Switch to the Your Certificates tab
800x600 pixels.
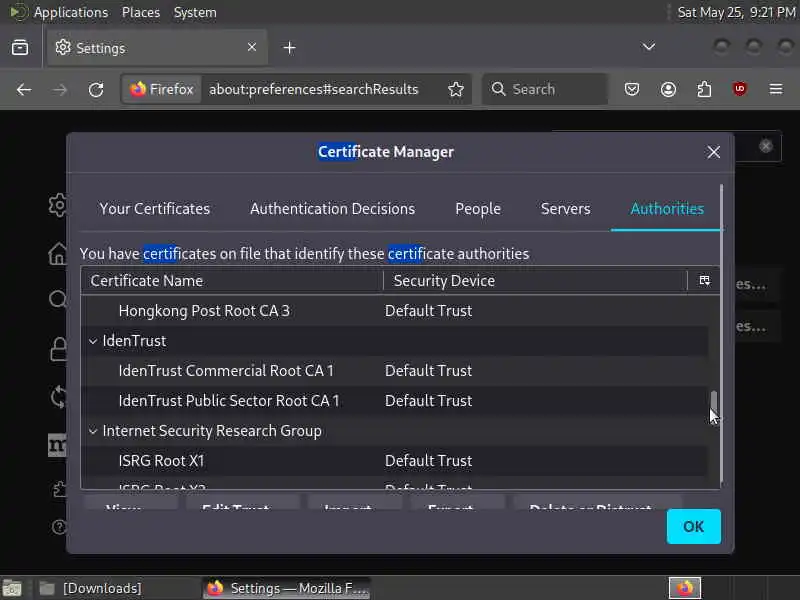coord(155,209)
